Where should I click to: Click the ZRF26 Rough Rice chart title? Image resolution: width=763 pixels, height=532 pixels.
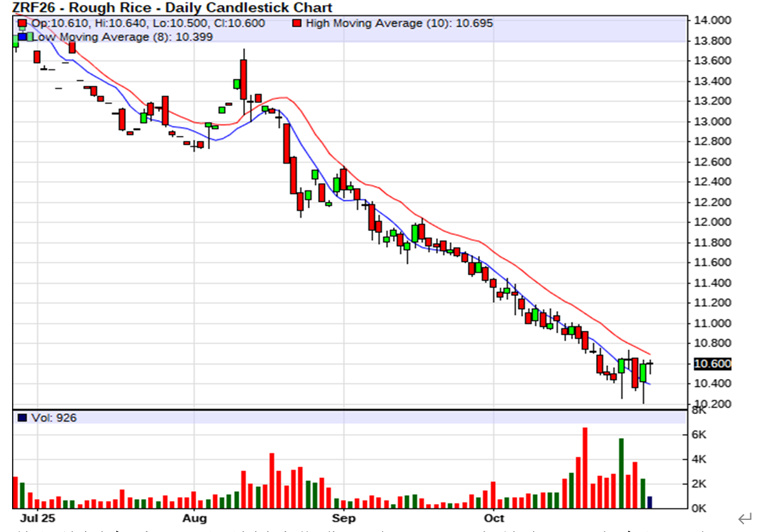172,8
